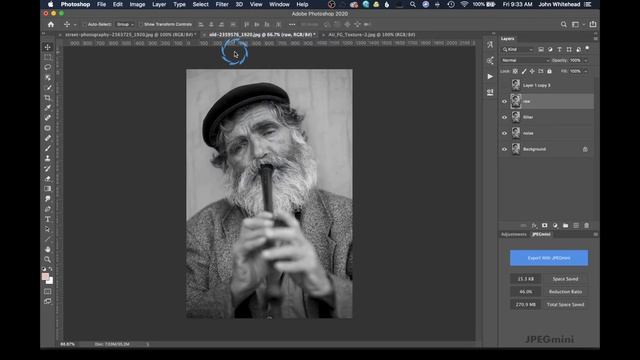This screenshot has width=640, height=360.
Task: Add a layer mask icon
Action: coord(544,225)
